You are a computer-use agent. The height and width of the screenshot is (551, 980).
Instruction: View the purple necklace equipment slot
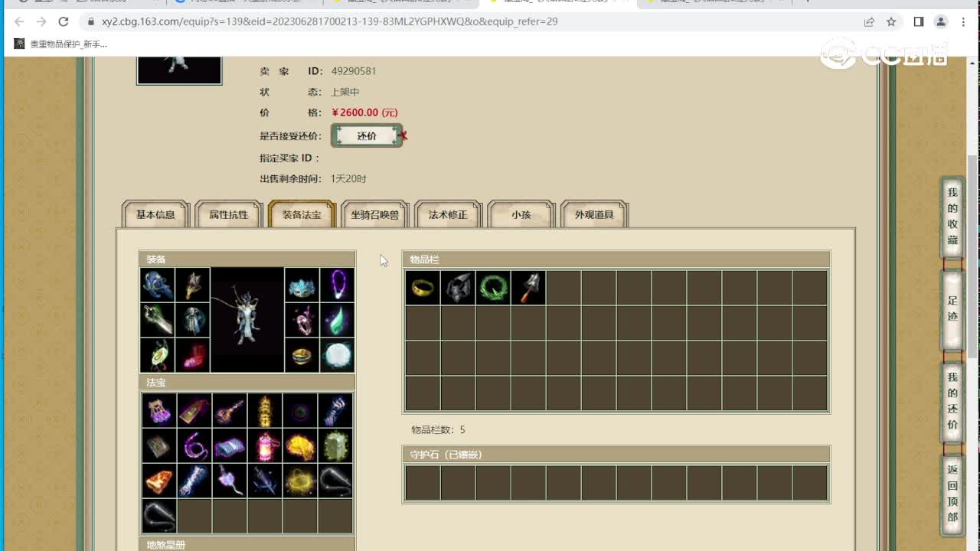tap(337, 285)
